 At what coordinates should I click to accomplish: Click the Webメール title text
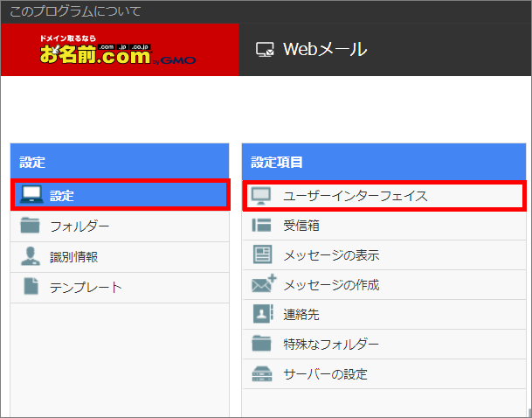click(x=325, y=50)
